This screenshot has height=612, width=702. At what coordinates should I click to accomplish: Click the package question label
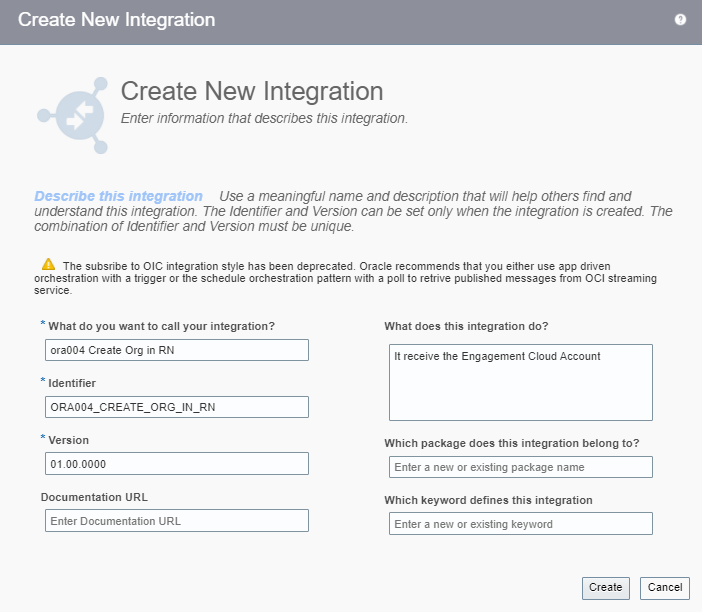[x=511, y=443]
